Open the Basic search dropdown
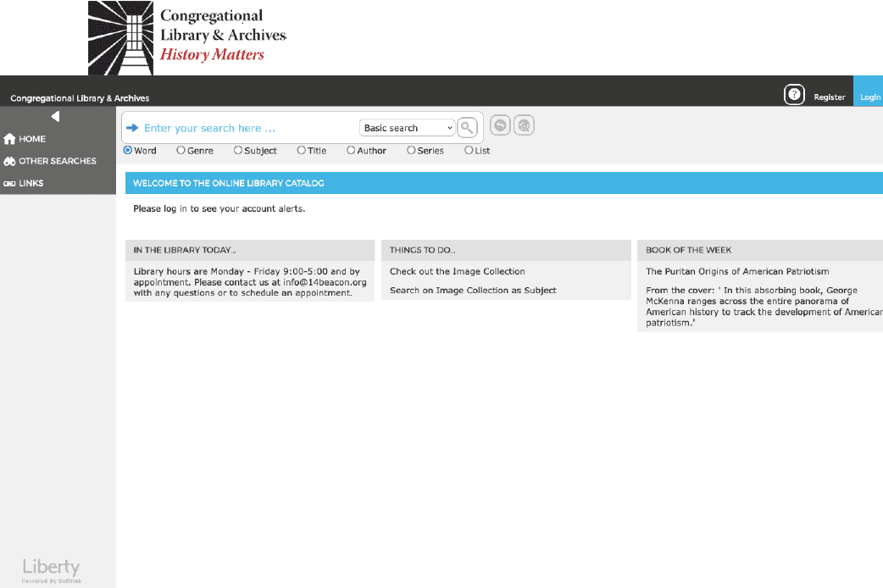This screenshot has width=883, height=588. click(408, 128)
